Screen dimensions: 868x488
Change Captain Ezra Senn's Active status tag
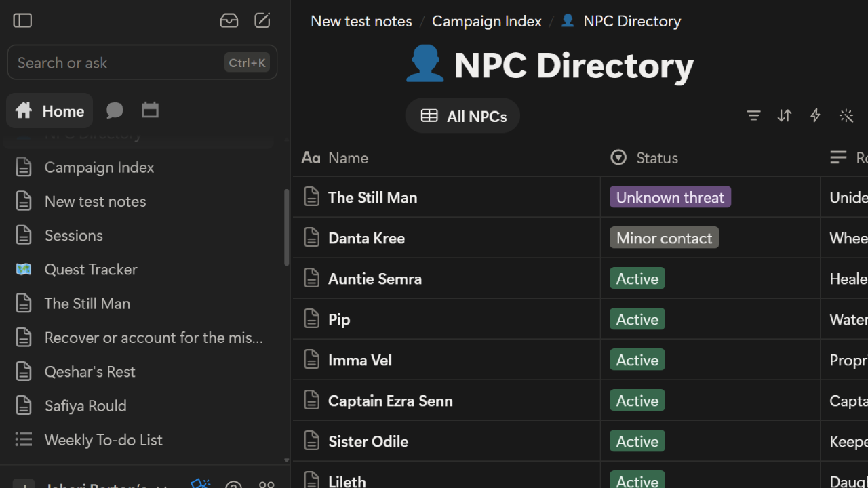point(637,401)
